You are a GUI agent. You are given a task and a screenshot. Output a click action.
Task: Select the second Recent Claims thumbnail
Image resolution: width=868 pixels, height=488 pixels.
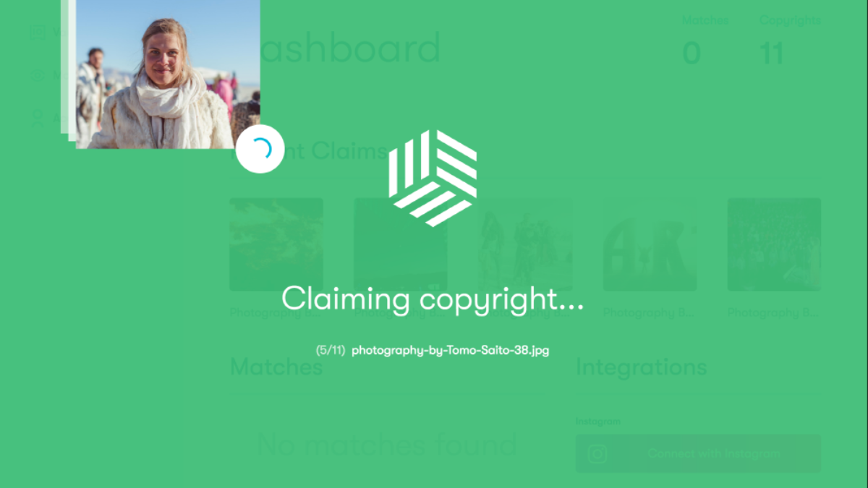click(x=401, y=244)
